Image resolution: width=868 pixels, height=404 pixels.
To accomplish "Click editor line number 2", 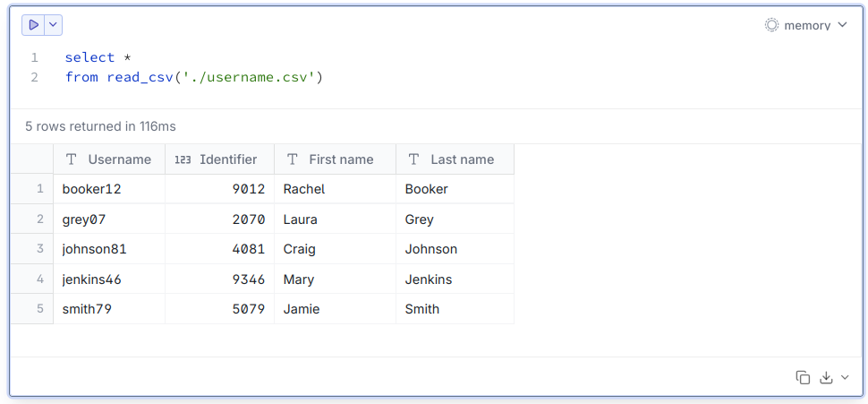I will (x=34, y=77).
